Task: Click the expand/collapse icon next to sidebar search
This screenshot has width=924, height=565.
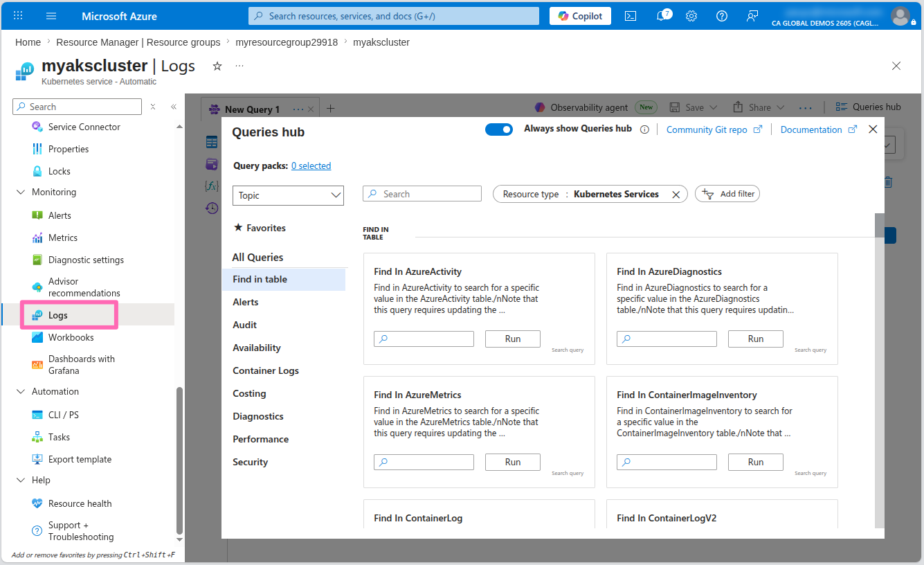Action: [x=153, y=107]
